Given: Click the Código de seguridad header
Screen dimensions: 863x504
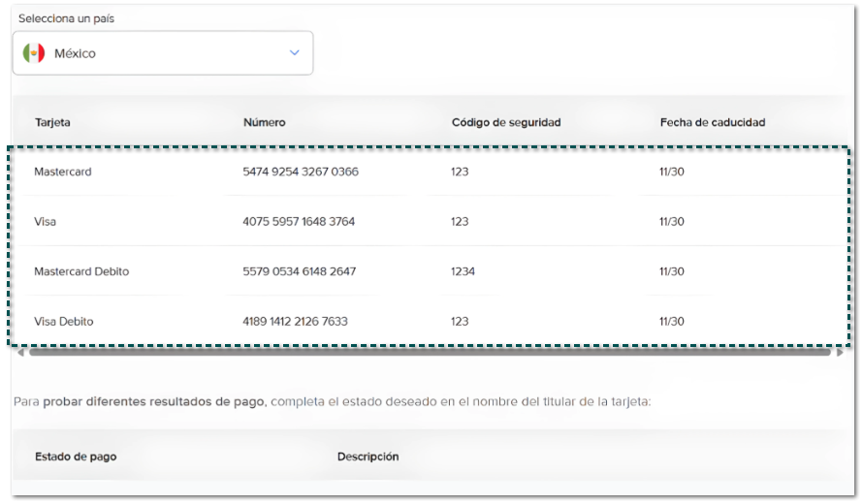Looking at the screenshot, I should (506, 122).
